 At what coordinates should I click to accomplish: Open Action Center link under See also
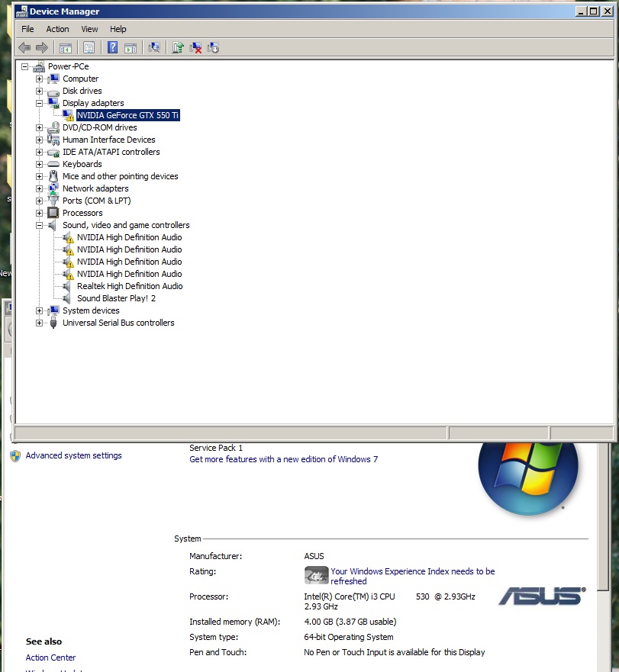click(50, 658)
